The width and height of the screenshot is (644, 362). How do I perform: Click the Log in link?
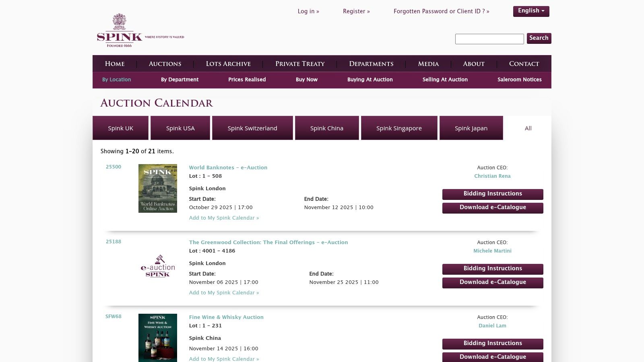(308, 11)
